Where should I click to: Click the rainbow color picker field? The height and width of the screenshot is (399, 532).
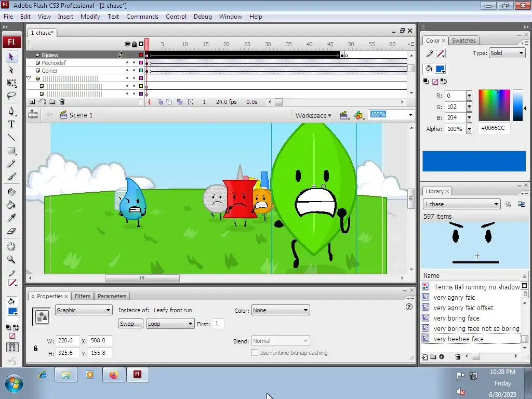pos(495,105)
